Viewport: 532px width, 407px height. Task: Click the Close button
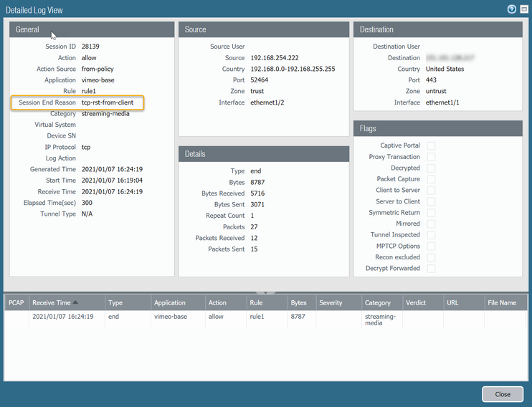(x=502, y=394)
